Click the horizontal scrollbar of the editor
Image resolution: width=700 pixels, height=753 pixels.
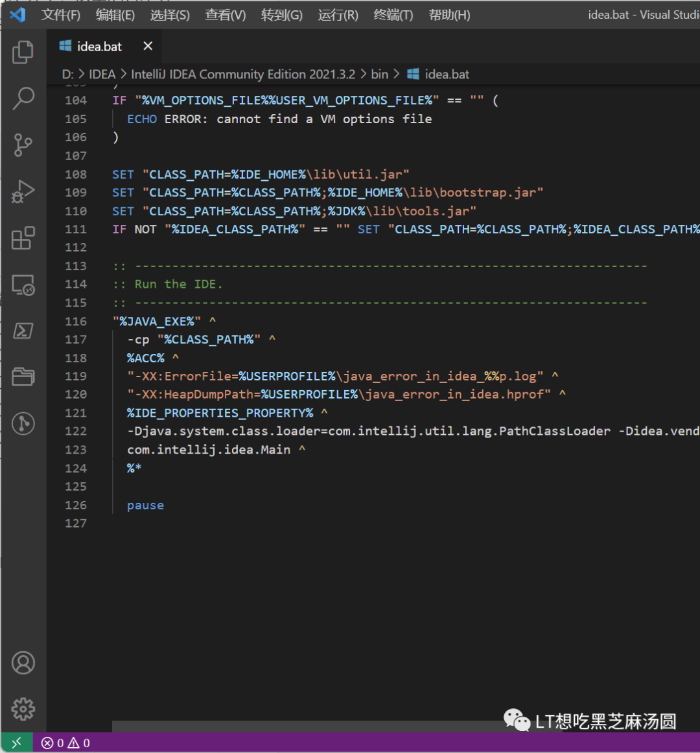(x=336, y=726)
